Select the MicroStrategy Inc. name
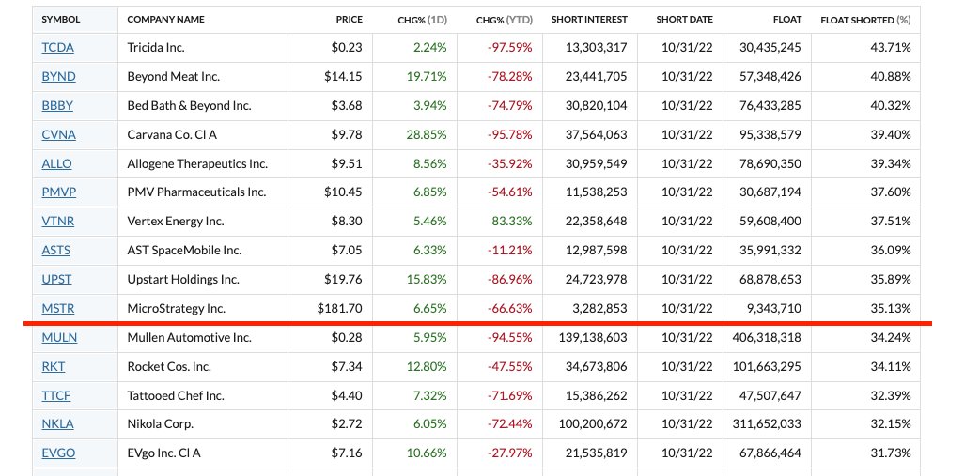The image size is (980, 476). (x=177, y=309)
